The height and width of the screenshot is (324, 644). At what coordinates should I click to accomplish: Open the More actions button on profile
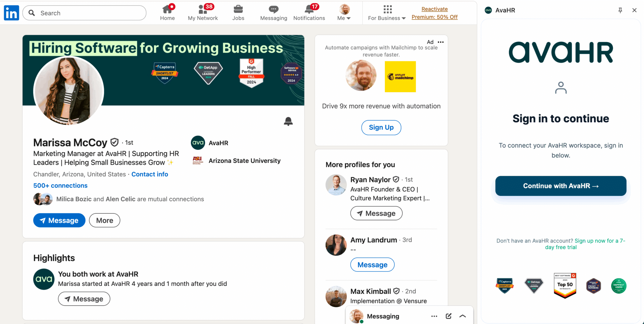coord(104,221)
